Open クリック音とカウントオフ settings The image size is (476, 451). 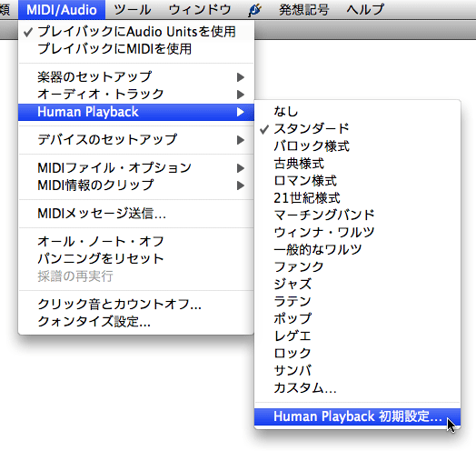tap(136, 305)
